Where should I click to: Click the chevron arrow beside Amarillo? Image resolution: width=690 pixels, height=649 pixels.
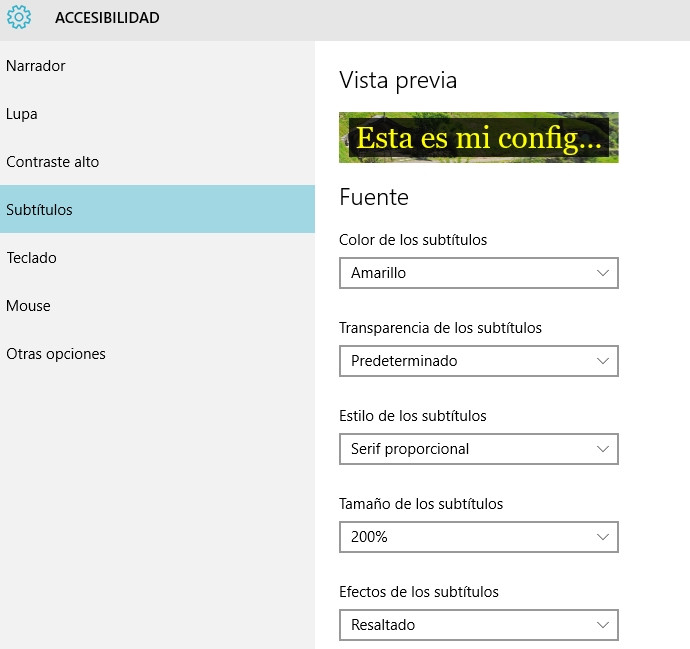coord(602,273)
